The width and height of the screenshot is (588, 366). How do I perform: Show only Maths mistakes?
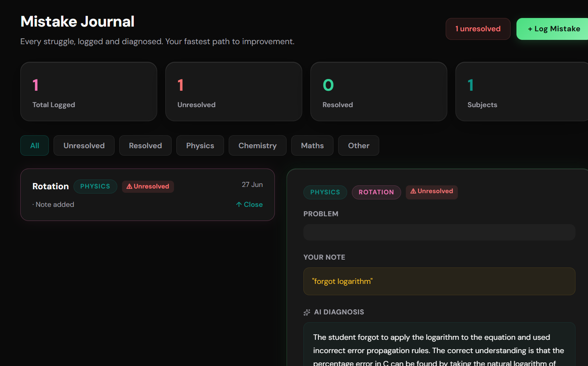312,145
